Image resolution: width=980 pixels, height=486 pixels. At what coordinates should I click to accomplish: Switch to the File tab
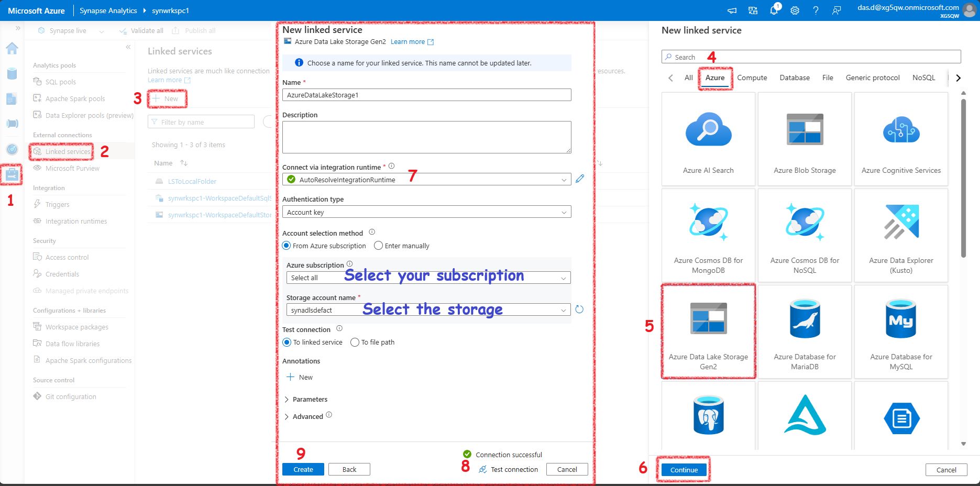pos(828,78)
